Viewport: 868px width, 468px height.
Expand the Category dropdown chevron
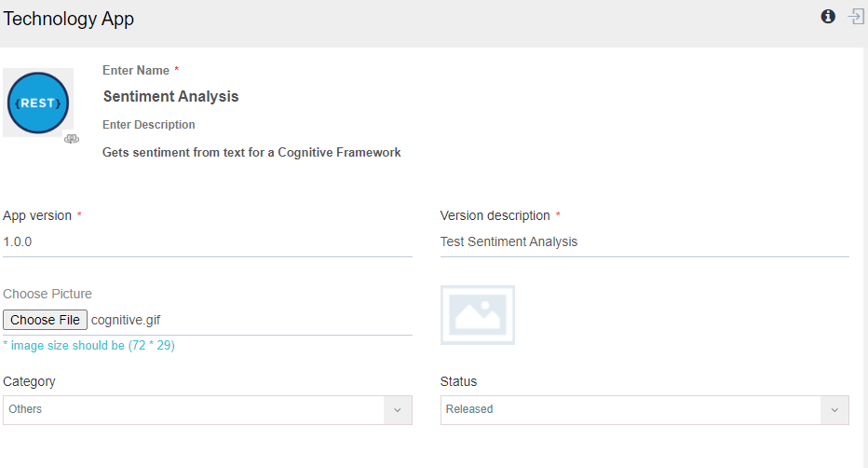(398, 410)
